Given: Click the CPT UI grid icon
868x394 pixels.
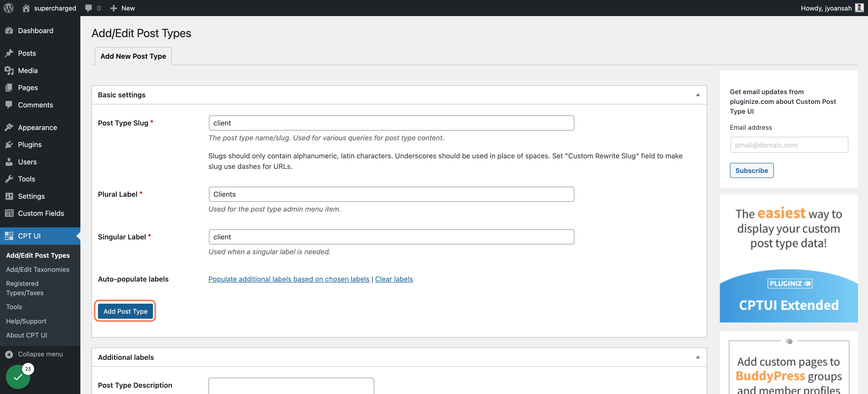Looking at the screenshot, I should [x=9, y=236].
